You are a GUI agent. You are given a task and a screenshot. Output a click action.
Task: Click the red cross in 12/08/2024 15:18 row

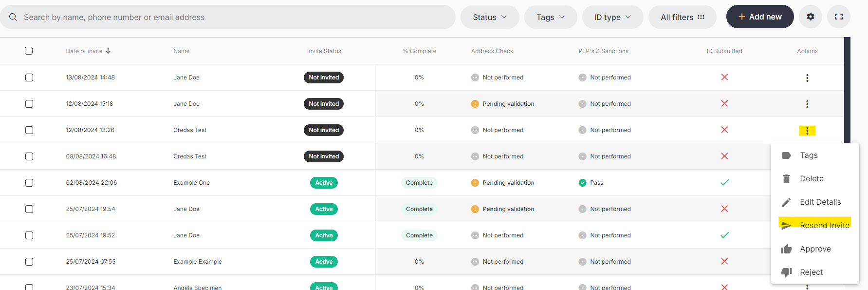pos(724,103)
